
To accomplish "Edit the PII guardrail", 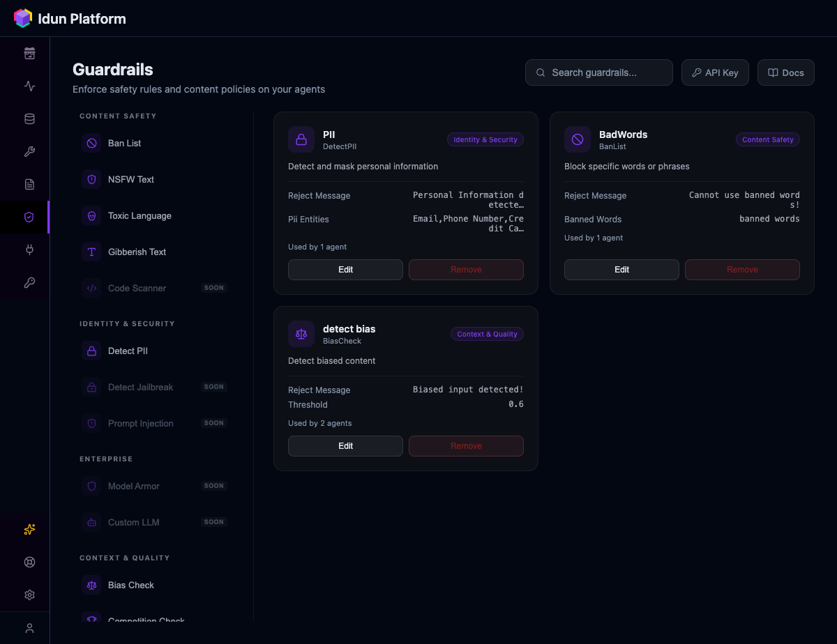I will point(345,270).
